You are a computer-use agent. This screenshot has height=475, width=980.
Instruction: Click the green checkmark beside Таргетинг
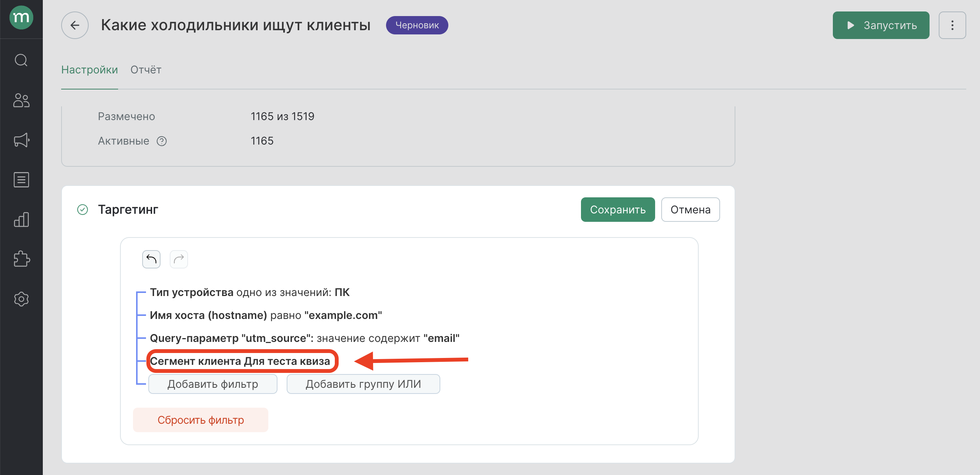[83, 210]
